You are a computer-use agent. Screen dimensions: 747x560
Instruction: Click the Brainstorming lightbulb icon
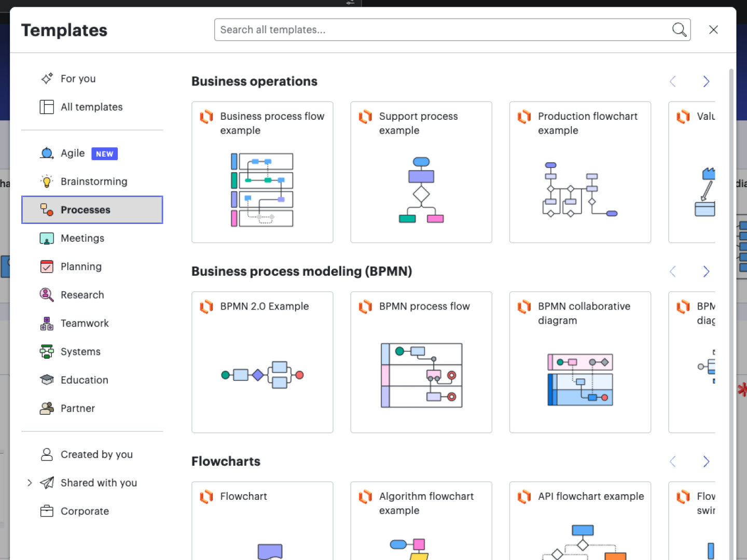coord(47,181)
